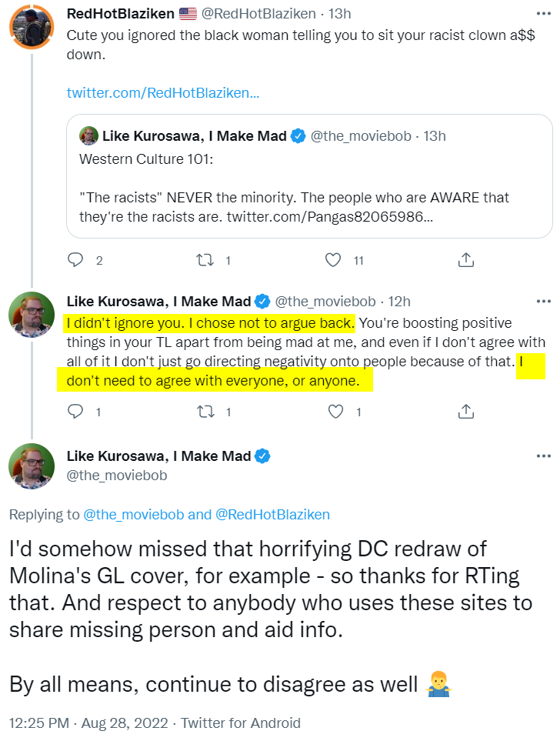Share the_moviebob's 12h tweet
The image size is (560, 741).
pos(465,412)
